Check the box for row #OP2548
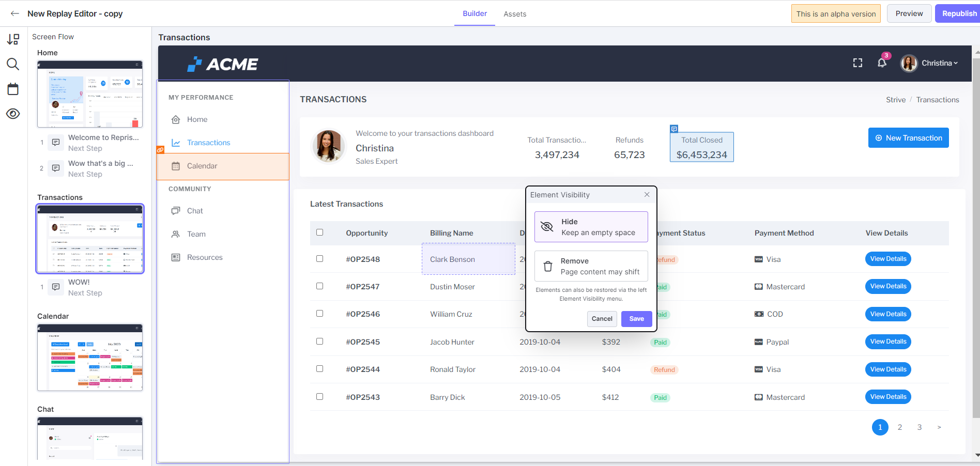Image resolution: width=980 pixels, height=466 pixels. (x=319, y=259)
